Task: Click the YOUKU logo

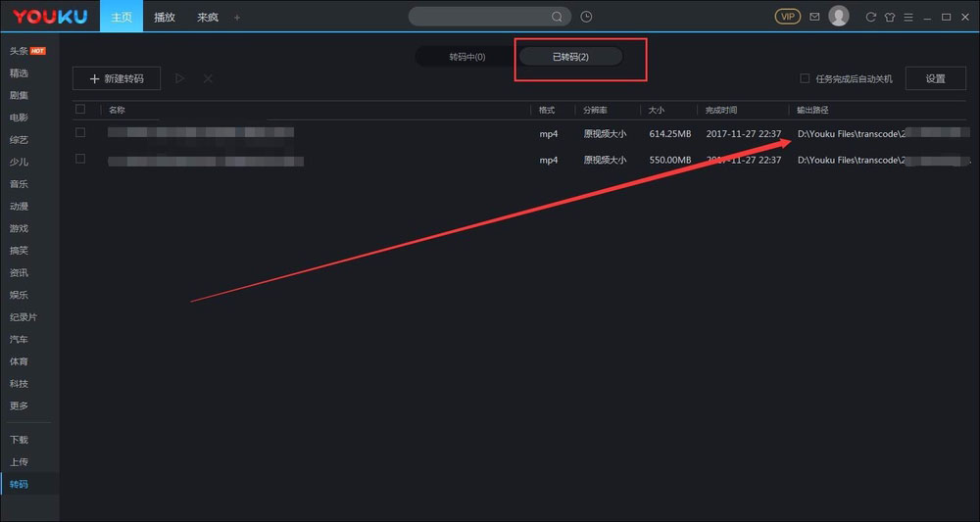Action: click(50, 17)
